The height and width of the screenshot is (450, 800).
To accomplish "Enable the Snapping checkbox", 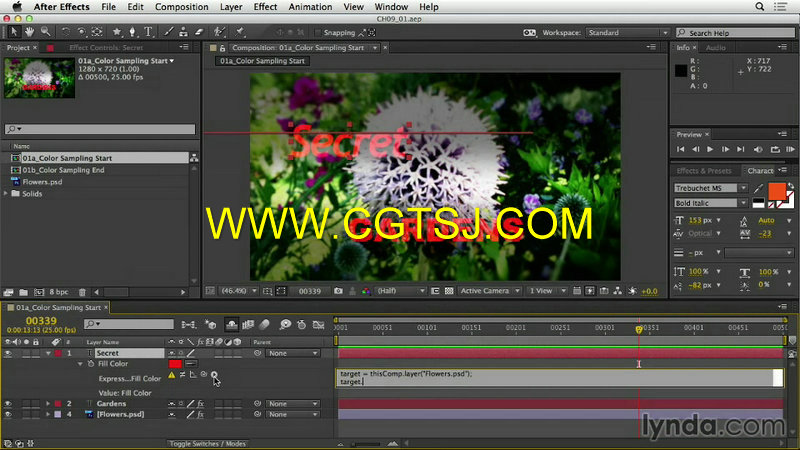I will coord(318,33).
